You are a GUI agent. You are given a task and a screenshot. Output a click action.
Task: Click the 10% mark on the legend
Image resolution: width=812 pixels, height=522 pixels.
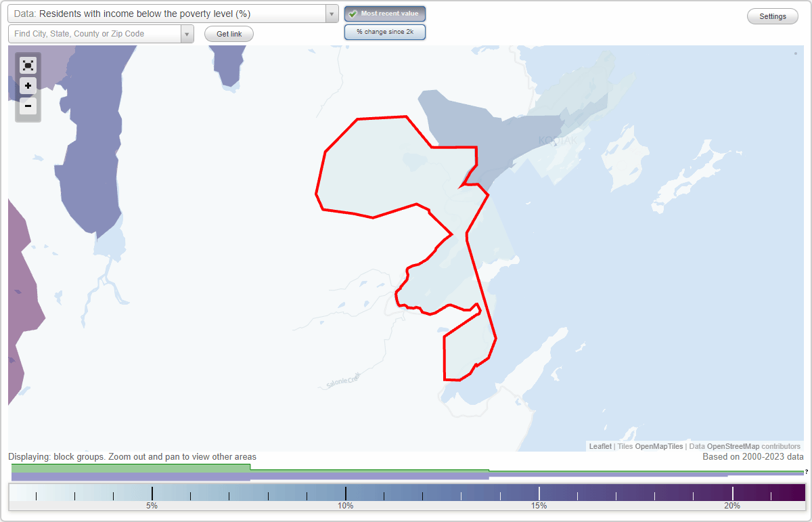click(346, 506)
